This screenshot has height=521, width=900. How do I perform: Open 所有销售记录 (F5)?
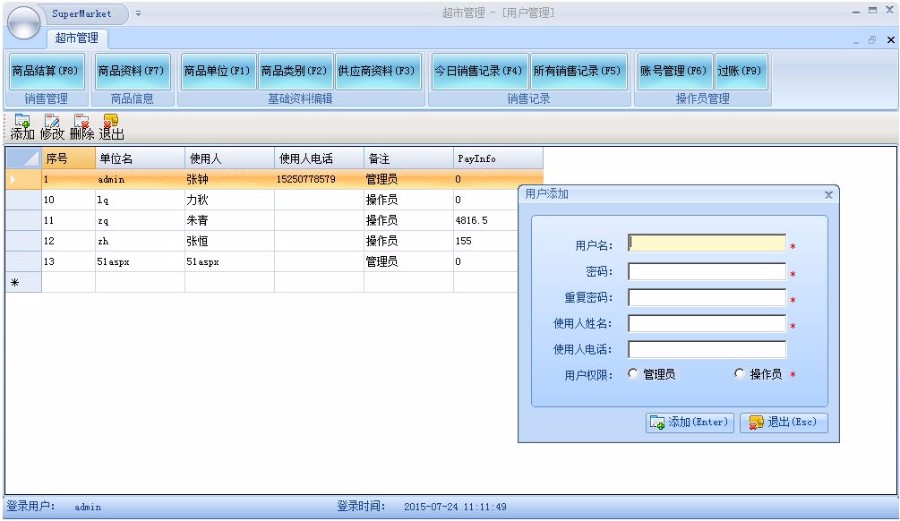[x=578, y=71]
